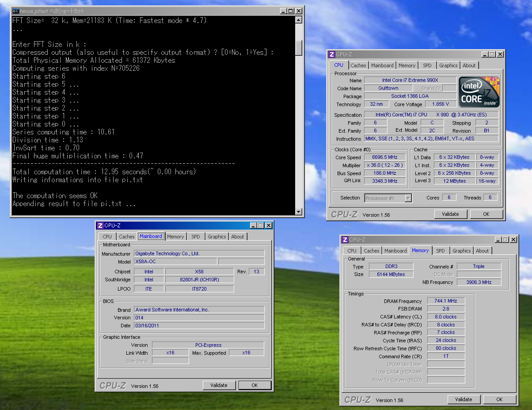Click the console scrollbar up arrow
Screen dimensions: 532x410
pos(299,20)
